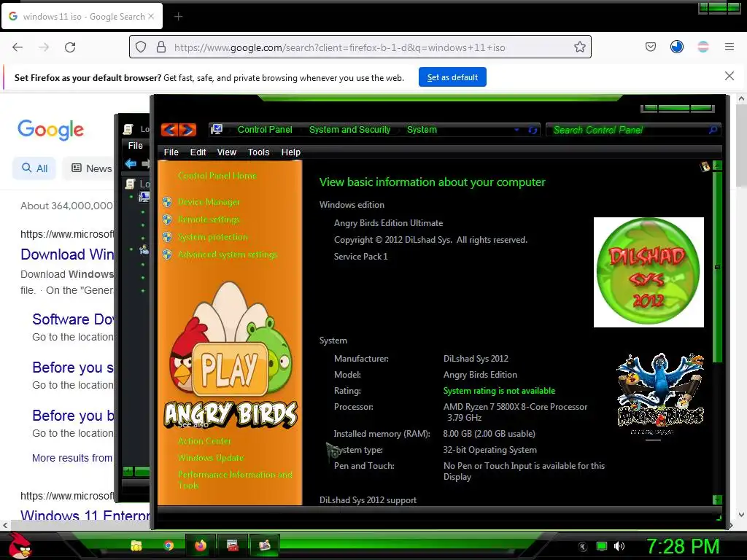The height and width of the screenshot is (560, 747).
Task: Click shield icon beside Advanced system settings
Action: point(167,254)
